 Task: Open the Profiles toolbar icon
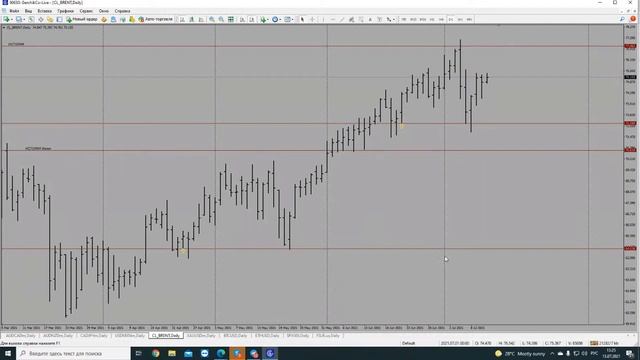tap(19, 19)
